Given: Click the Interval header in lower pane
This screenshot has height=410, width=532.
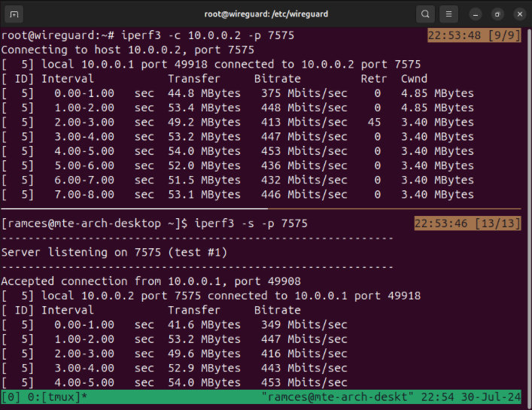Looking at the screenshot, I should (68, 310).
